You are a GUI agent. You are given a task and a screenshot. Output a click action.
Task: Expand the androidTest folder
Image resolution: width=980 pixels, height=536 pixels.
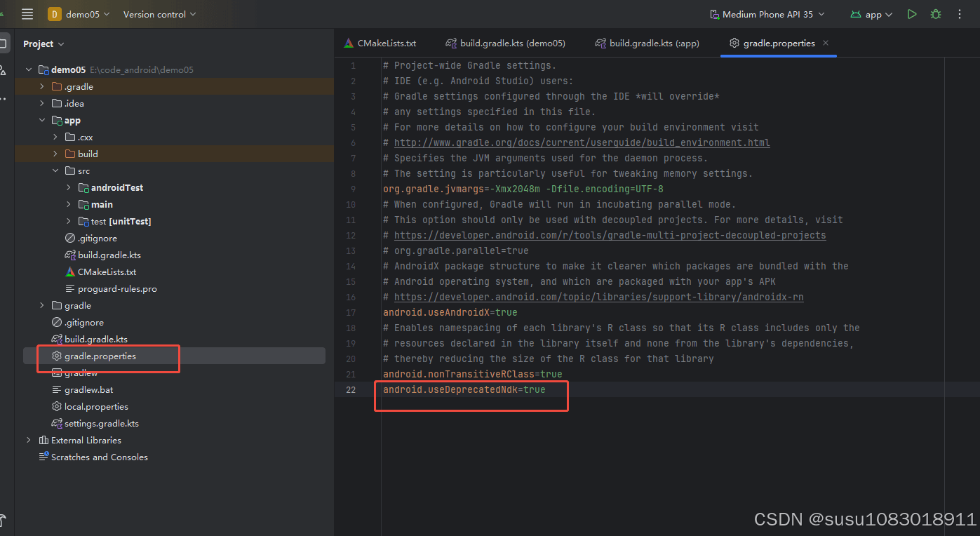[69, 187]
